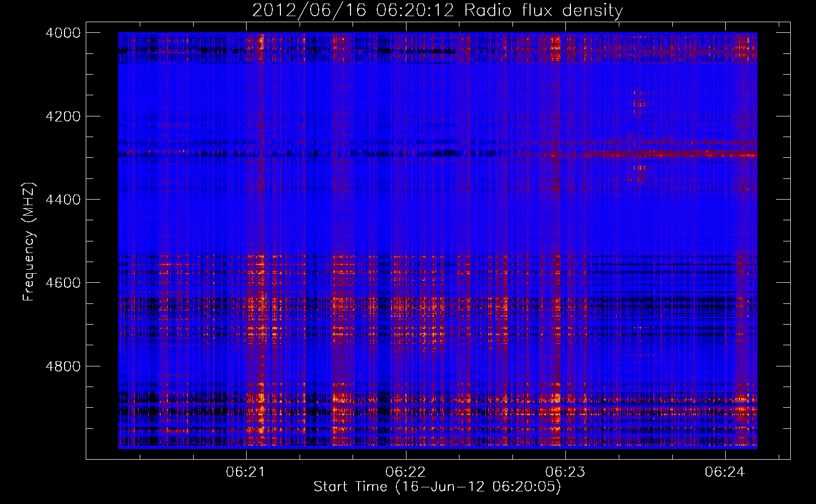Click the "Start Time (16-Jun-12 06:20:05)" label
The image size is (816, 504).
[437, 487]
